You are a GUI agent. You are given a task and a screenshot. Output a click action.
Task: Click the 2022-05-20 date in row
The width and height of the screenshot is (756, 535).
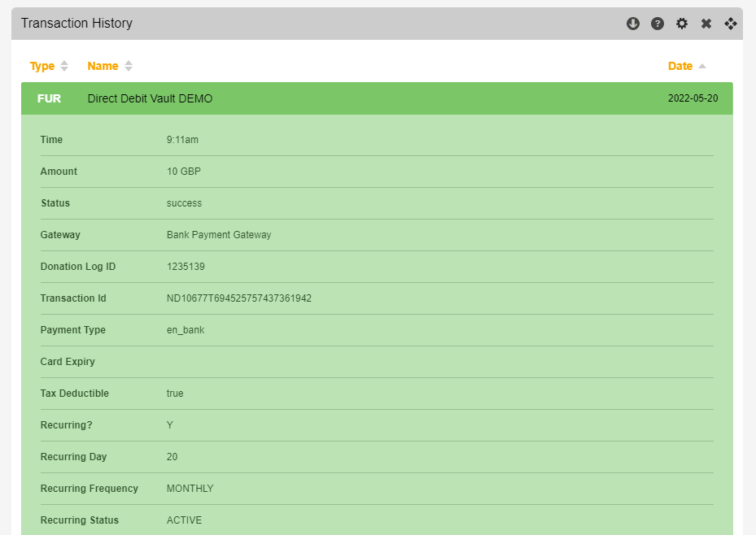click(x=693, y=98)
